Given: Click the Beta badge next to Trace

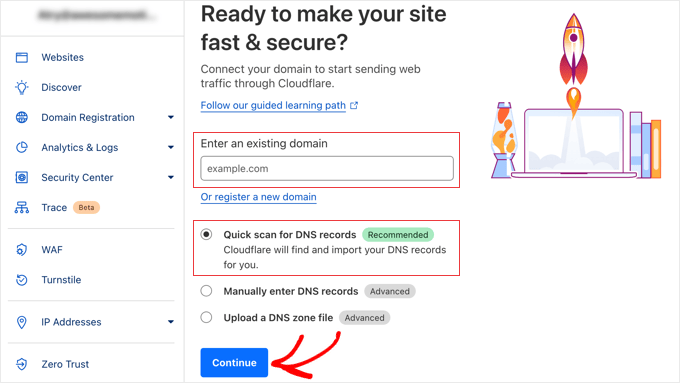Looking at the screenshot, I should tap(86, 207).
